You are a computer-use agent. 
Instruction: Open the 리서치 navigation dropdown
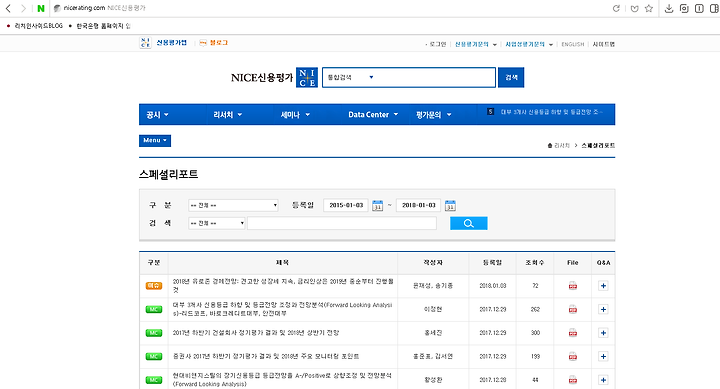227,115
